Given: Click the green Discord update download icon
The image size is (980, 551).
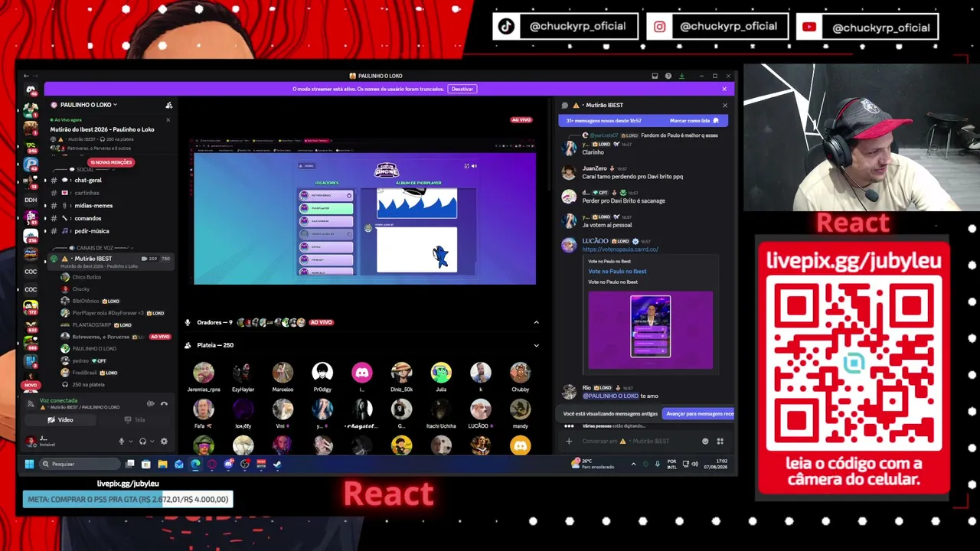Looking at the screenshot, I should (682, 76).
